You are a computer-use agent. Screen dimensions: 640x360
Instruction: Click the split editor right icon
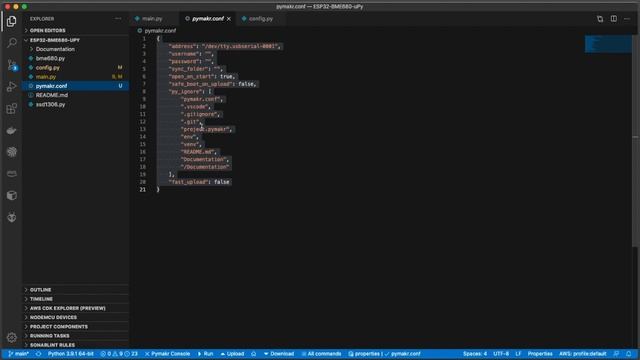pos(613,19)
